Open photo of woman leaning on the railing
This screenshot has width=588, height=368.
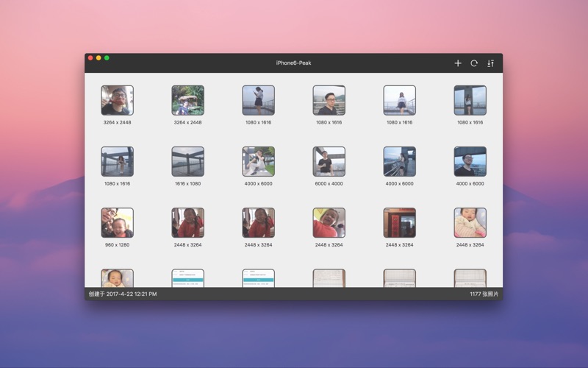(x=399, y=161)
